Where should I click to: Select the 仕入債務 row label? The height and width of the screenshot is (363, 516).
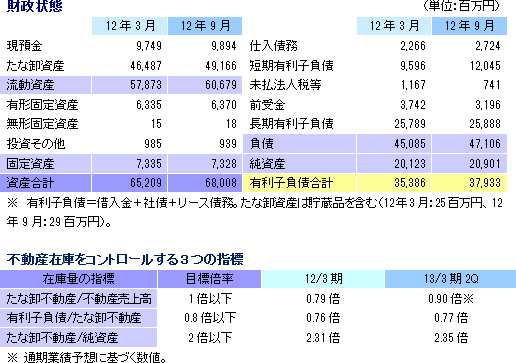point(273,46)
